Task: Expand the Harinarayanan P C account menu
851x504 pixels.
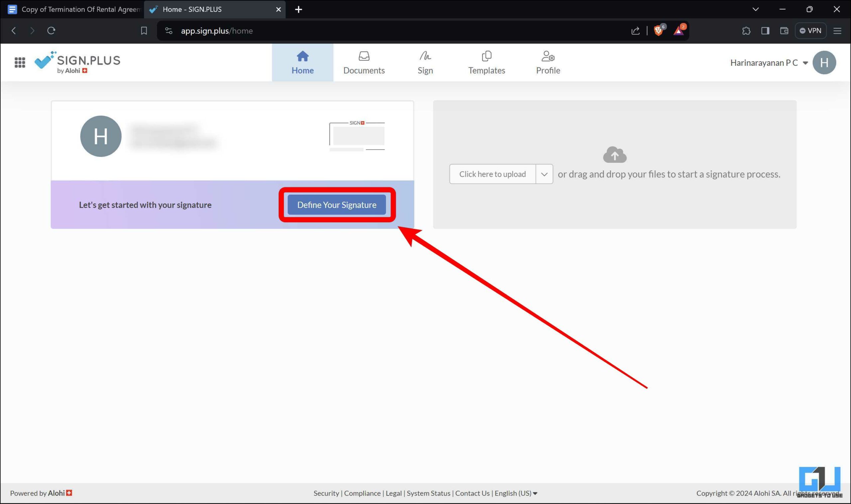Action: (769, 63)
